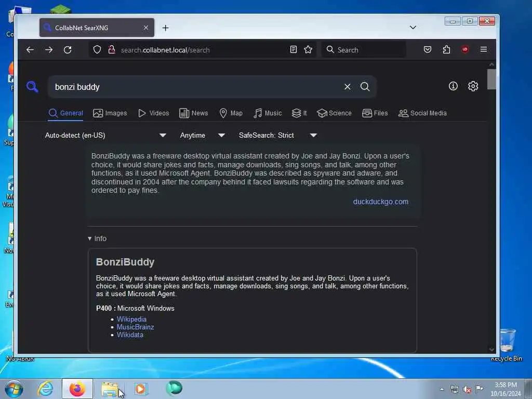The height and width of the screenshot is (399, 532).
Task: Click the P400 : Microsoft Windows text
Action: click(x=135, y=308)
